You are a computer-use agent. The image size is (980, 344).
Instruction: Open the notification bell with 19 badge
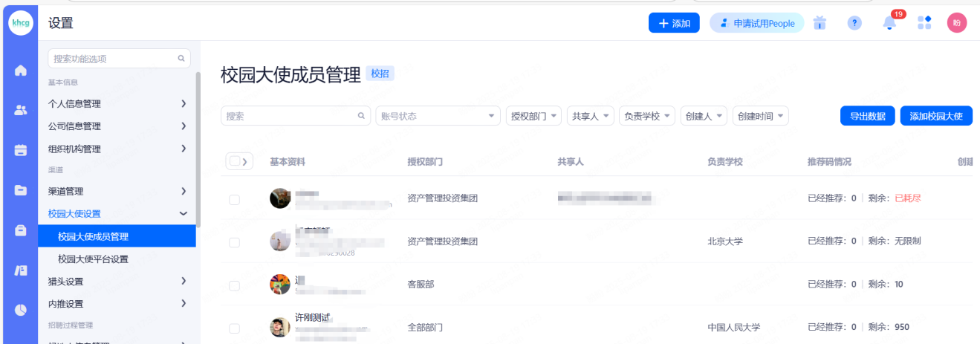tap(889, 23)
